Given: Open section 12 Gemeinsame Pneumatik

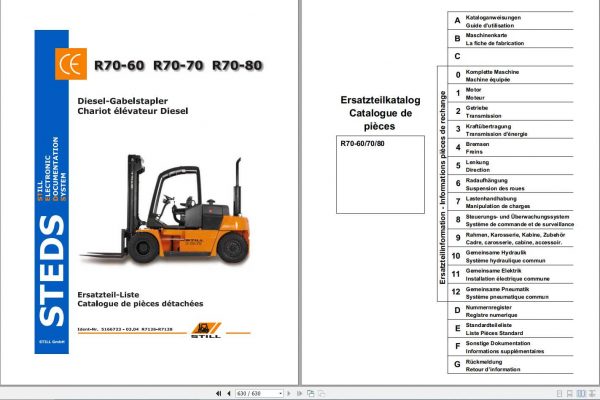Looking at the screenshot, I should 510,292.
